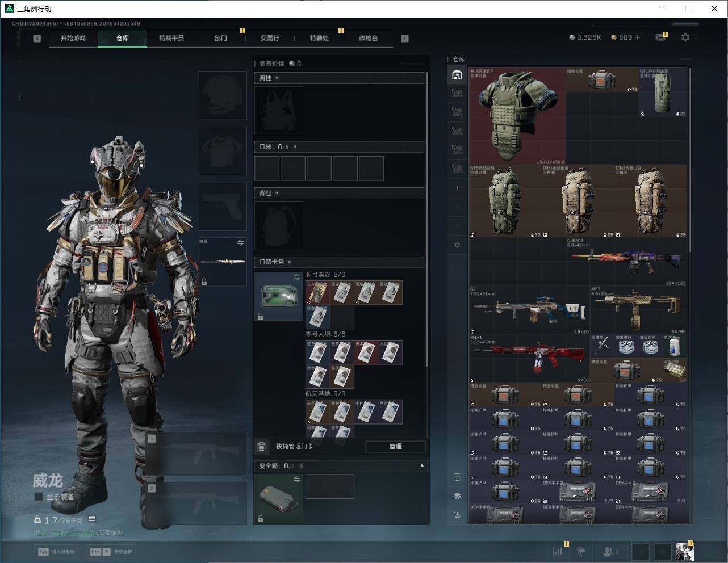Select the empty helmet equipment slot
The image size is (728, 563).
[222, 95]
